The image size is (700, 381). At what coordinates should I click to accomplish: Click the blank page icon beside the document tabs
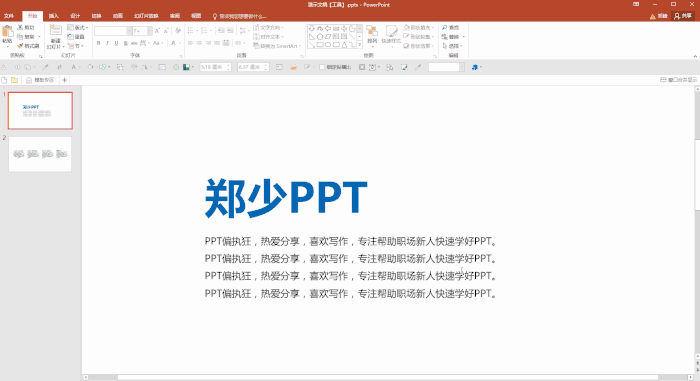tap(4, 80)
